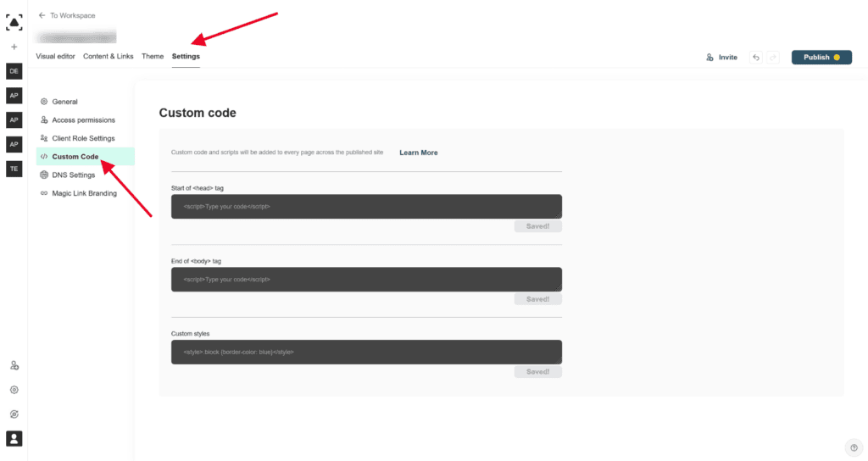Click the plus icon in the left sidebar
Image resolution: width=868 pixels, height=461 pixels.
[x=14, y=47]
